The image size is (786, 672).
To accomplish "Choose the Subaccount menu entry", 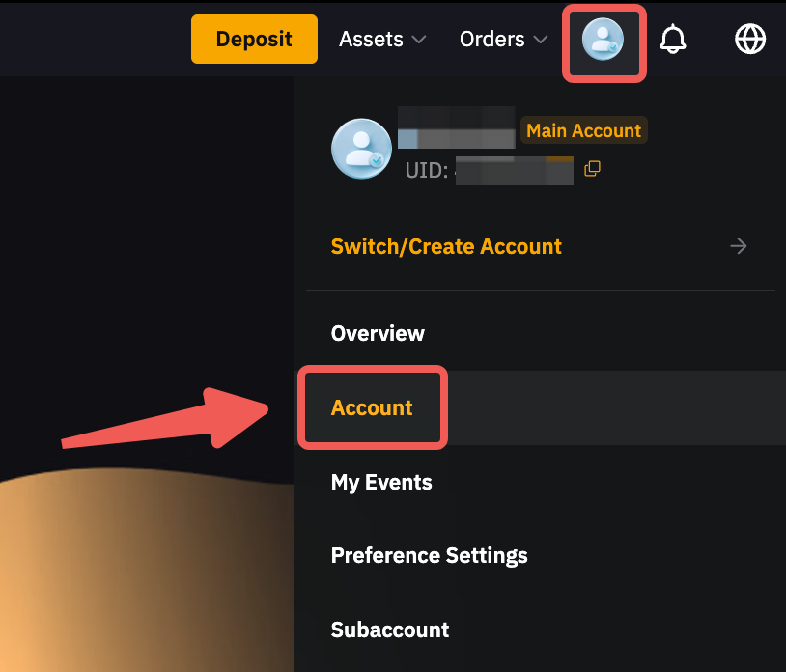I will click(x=390, y=630).
